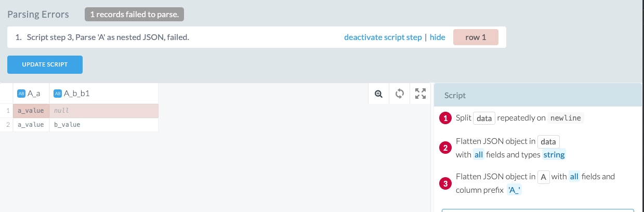Viewport: 644px width, 212px height.
Task: Select script step 1 number badge
Action: [x=445, y=118]
